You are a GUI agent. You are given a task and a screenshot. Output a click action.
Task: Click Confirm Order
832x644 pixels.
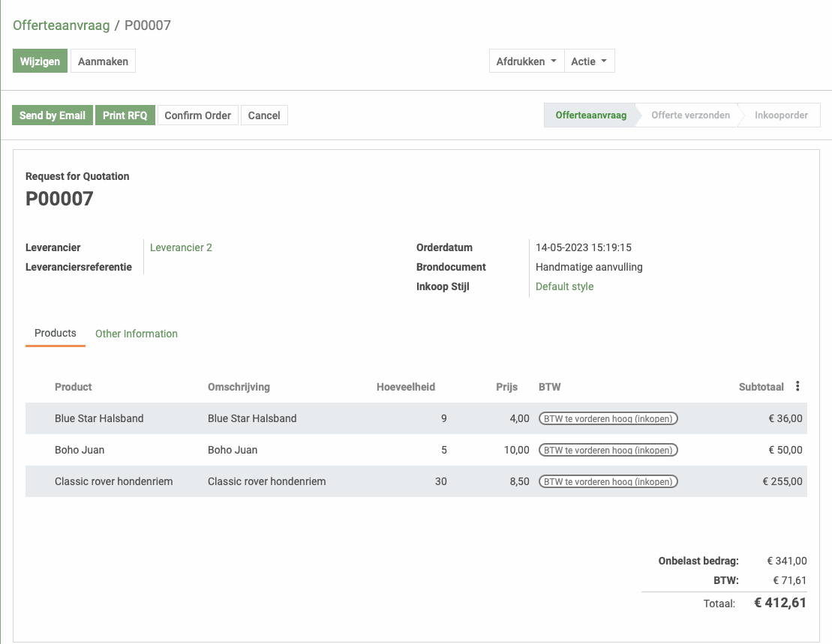(198, 115)
